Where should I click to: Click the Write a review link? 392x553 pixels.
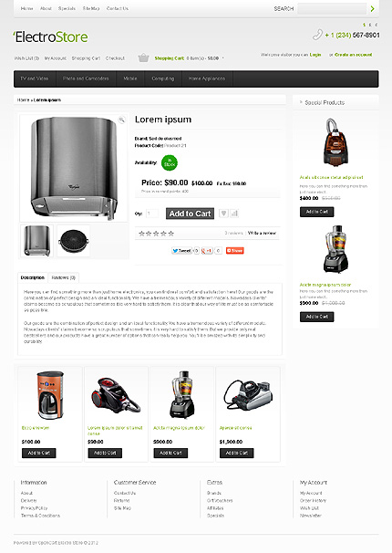coord(262,233)
